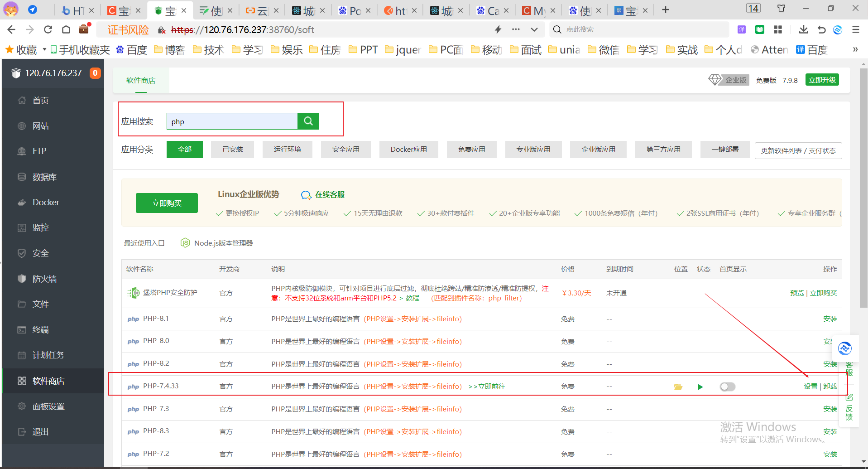Viewport: 868px width, 469px height.
Task: Select the 第三方应用 category filter
Action: click(663, 149)
